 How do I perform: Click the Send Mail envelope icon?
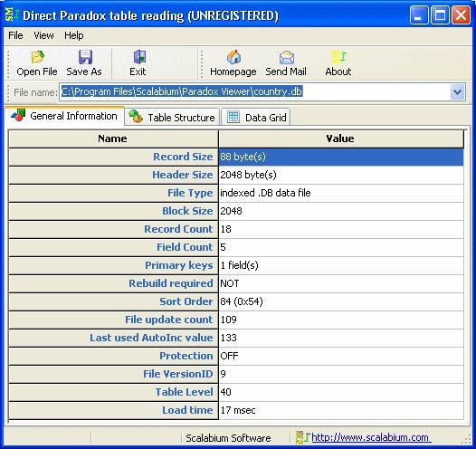tap(287, 57)
